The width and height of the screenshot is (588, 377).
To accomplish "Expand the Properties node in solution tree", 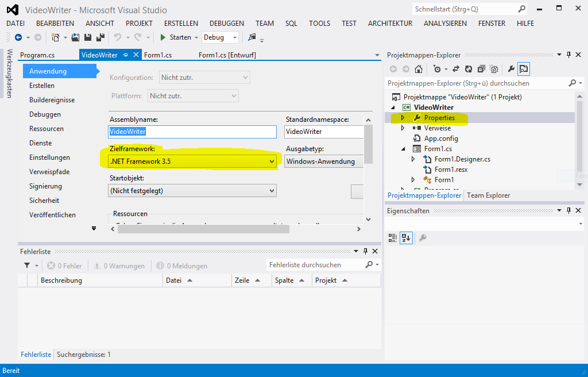I will 403,118.
